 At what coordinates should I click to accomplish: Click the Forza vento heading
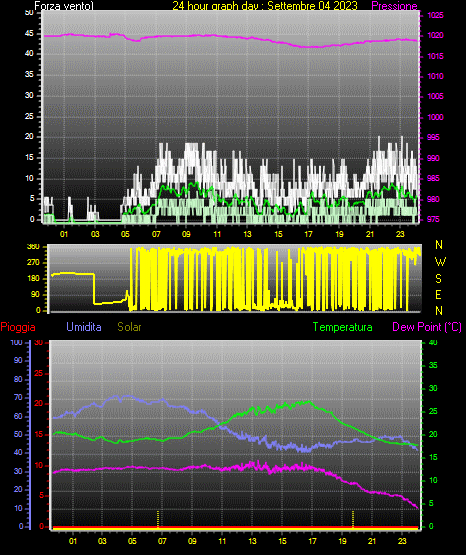click(x=64, y=6)
